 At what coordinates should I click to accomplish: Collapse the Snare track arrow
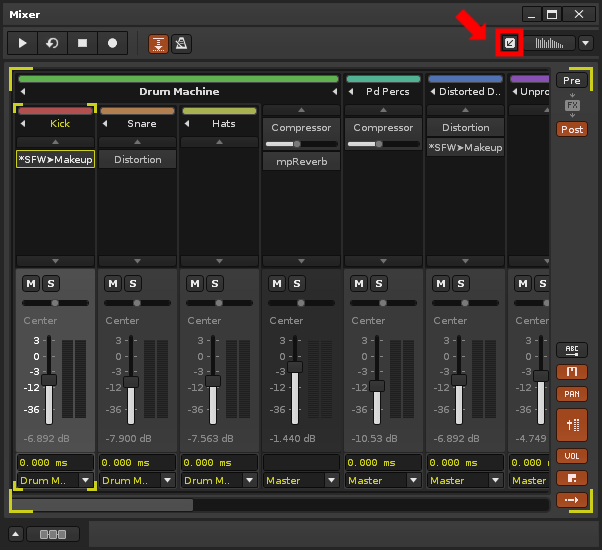(105, 124)
